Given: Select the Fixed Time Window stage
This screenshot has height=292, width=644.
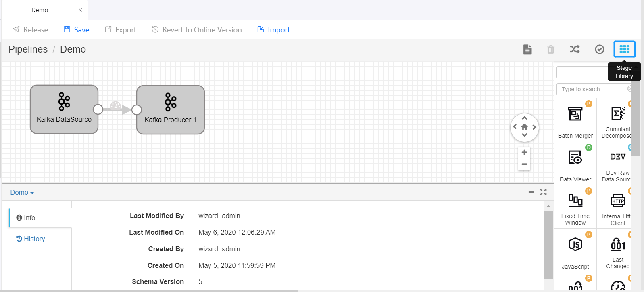Looking at the screenshot, I should (575, 206).
